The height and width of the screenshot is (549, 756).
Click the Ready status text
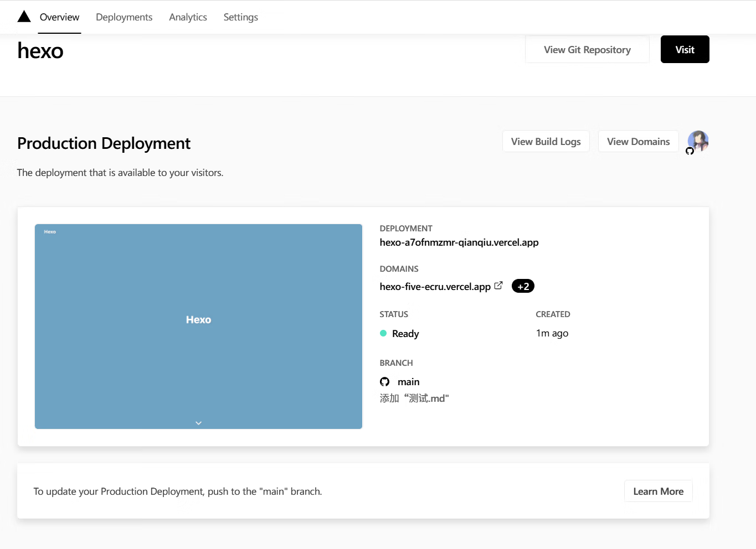click(405, 334)
